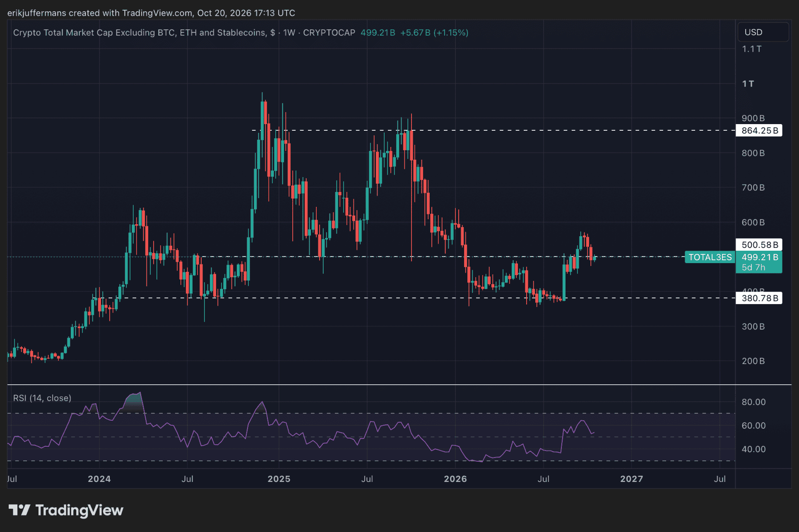This screenshot has height=532, width=799.
Task: Click the 499.21 B current price label
Action: (x=759, y=257)
